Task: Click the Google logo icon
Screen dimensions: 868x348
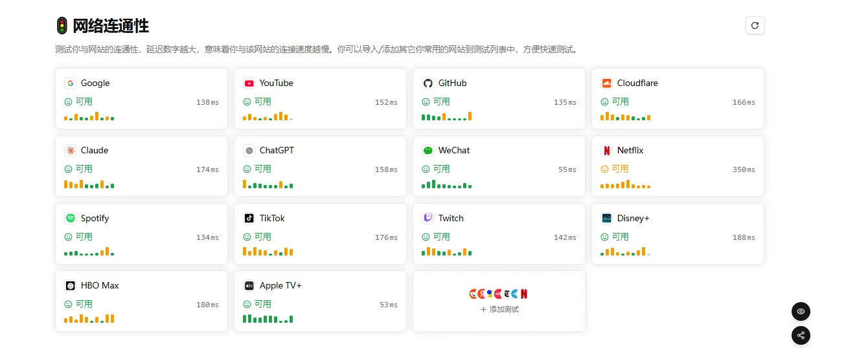Action: pos(70,83)
